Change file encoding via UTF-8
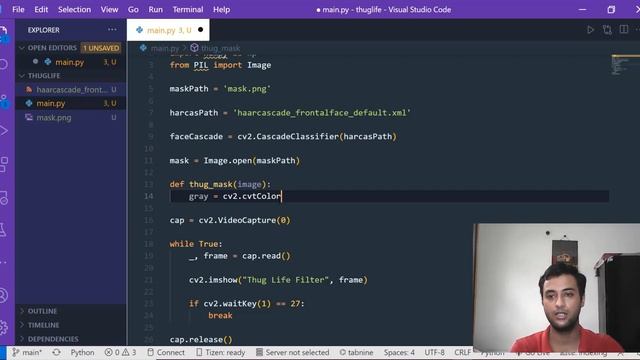This screenshot has height=360, width=640. [x=434, y=352]
